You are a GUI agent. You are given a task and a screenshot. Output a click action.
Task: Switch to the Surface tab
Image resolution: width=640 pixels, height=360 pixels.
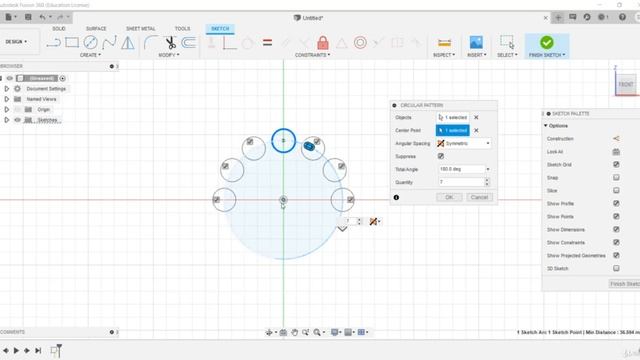click(96, 29)
